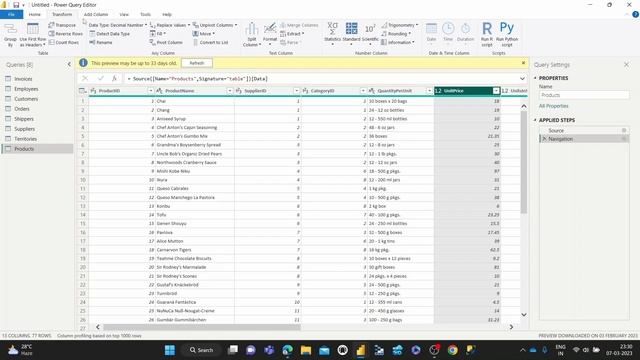Image resolution: width=640 pixels, height=360 pixels.
Task: Click the Group By icon
Action: tap(10, 35)
